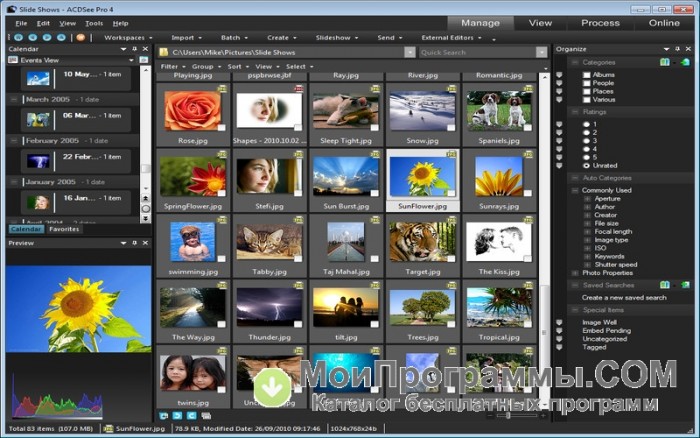
Task: Open the Tools menu
Action: (94, 23)
